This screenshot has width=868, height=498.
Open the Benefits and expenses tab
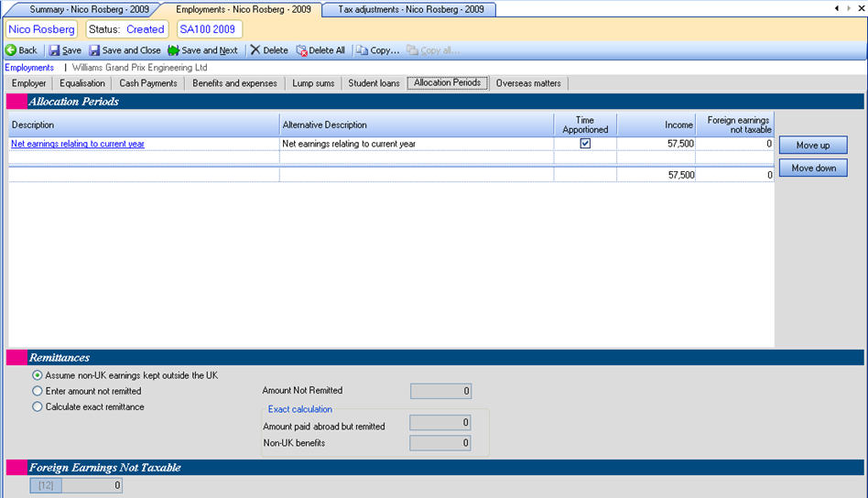coord(234,83)
